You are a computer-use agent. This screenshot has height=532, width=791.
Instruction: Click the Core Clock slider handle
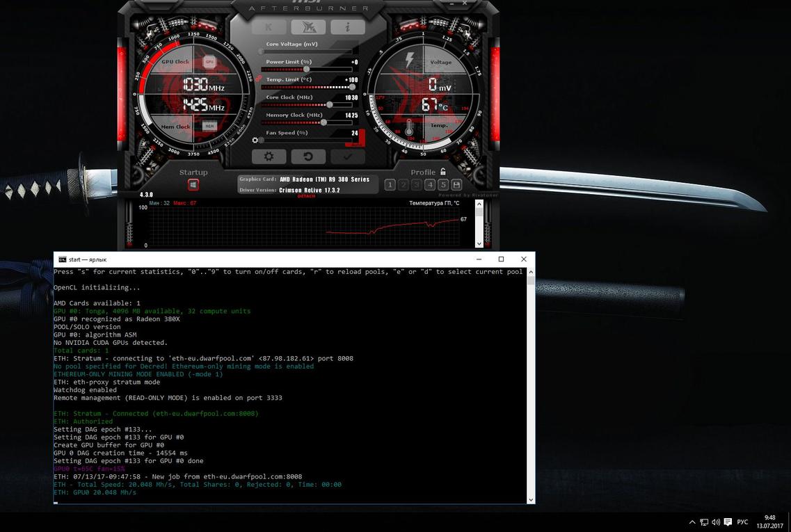tap(330, 104)
